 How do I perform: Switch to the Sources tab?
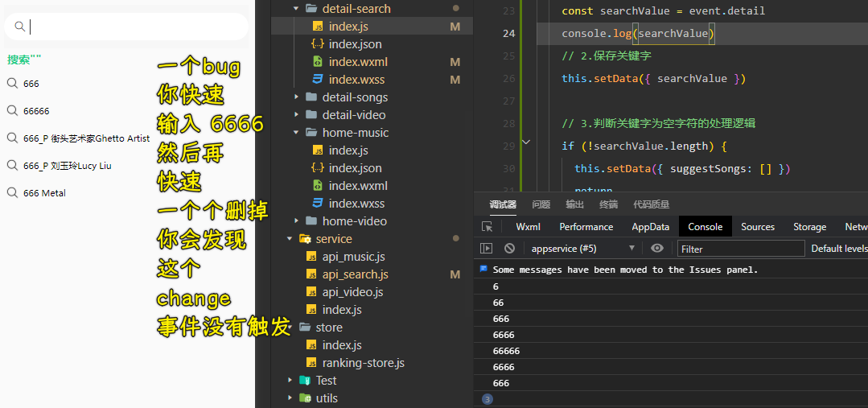[757, 226]
